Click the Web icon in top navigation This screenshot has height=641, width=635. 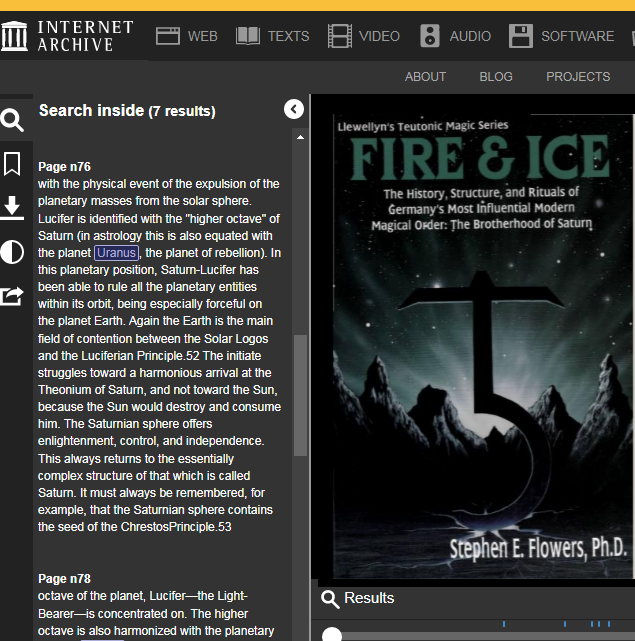pos(168,36)
